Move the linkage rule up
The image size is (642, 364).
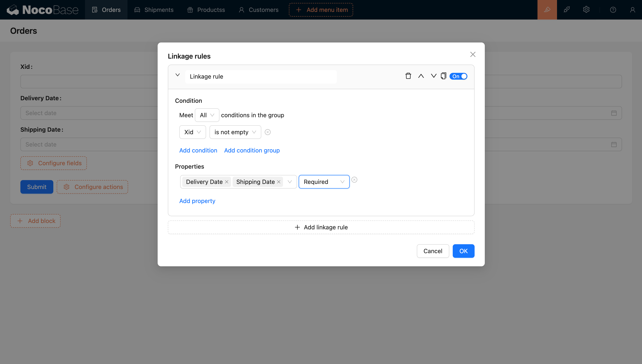click(421, 76)
